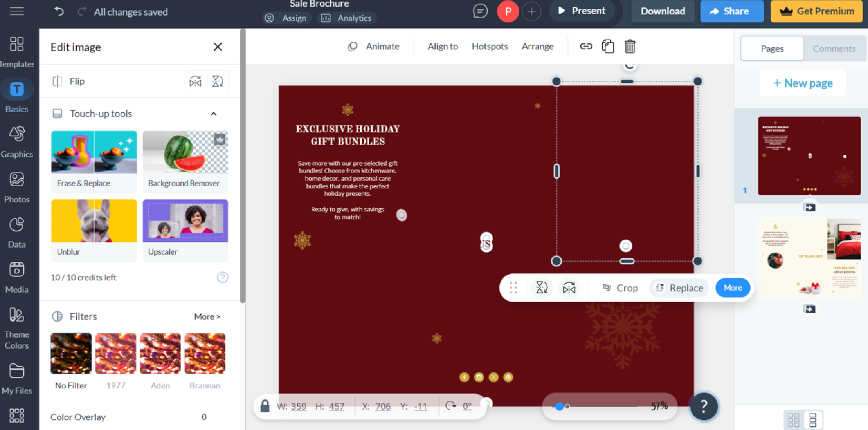Click the flip vertical icon
This screenshot has height=430, width=868.
(x=218, y=81)
